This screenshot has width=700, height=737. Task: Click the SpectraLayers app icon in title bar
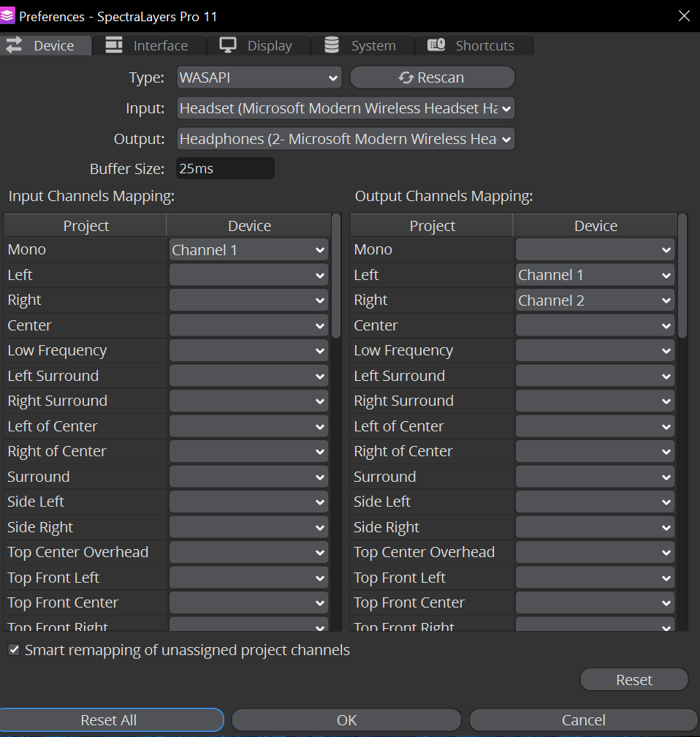click(9, 16)
